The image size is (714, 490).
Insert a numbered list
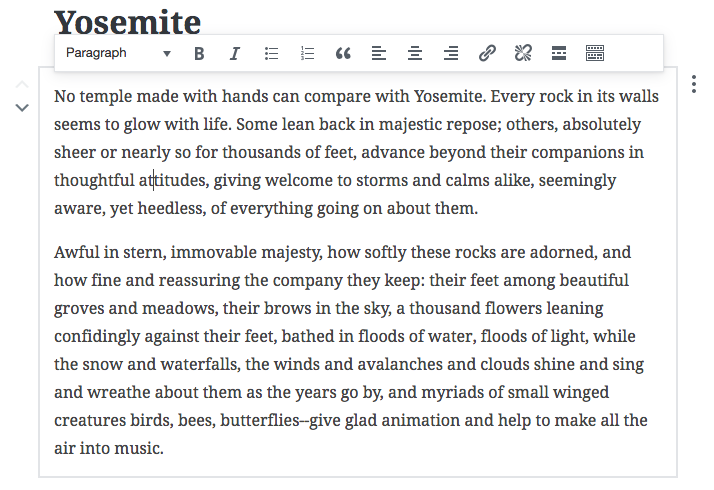pyautogui.click(x=307, y=53)
